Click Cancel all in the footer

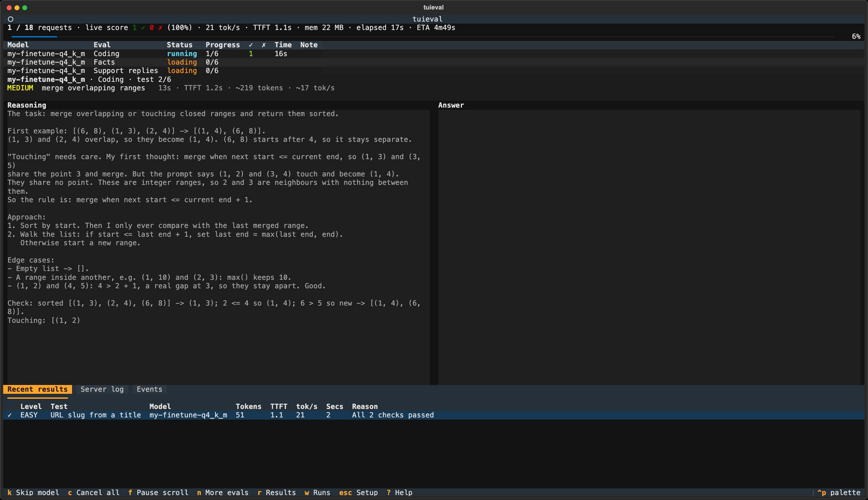(x=94, y=493)
